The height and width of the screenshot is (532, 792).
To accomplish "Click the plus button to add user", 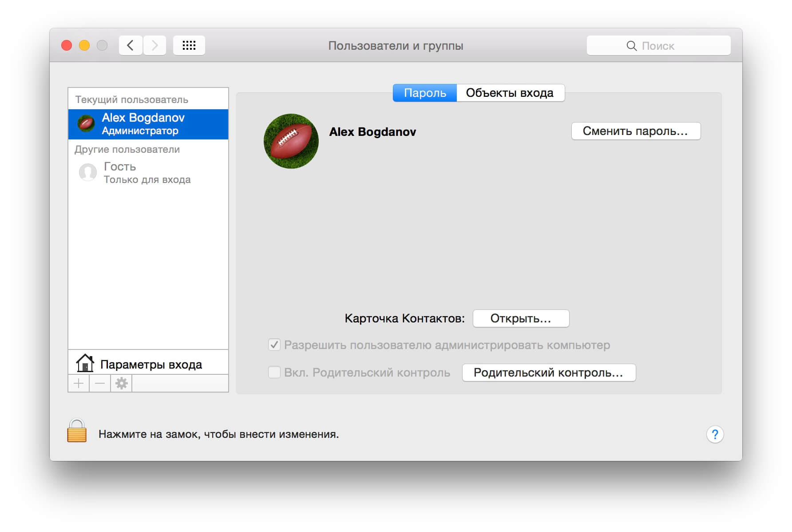I will (x=79, y=383).
